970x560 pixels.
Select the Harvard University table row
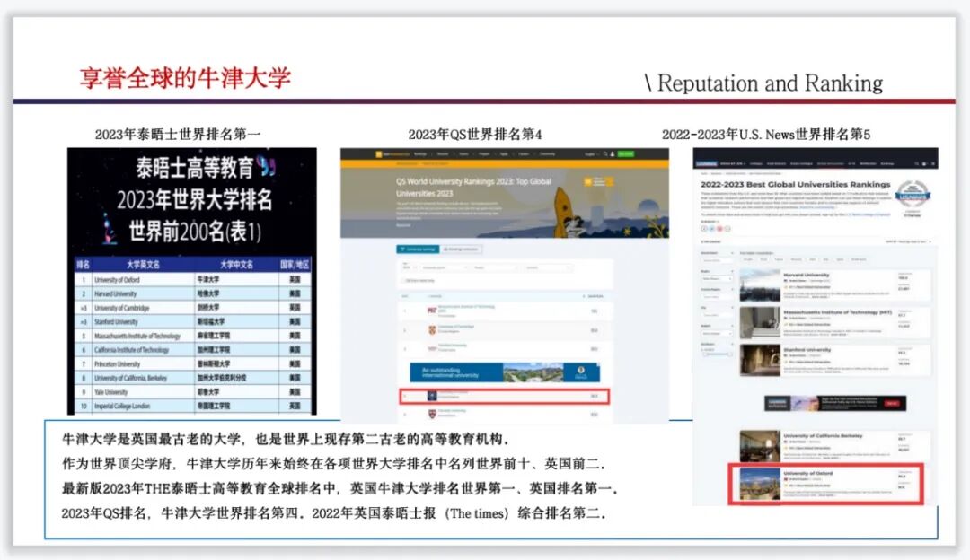pos(192,293)
